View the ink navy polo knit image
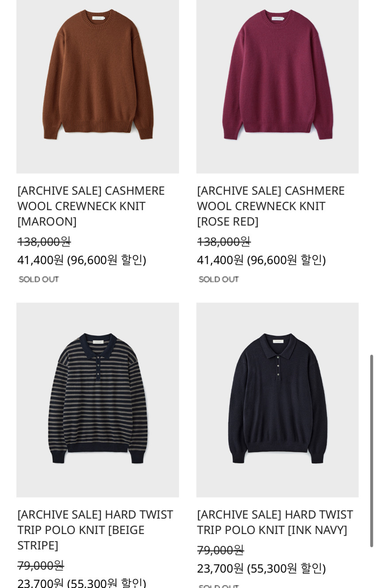 [277, 400]
